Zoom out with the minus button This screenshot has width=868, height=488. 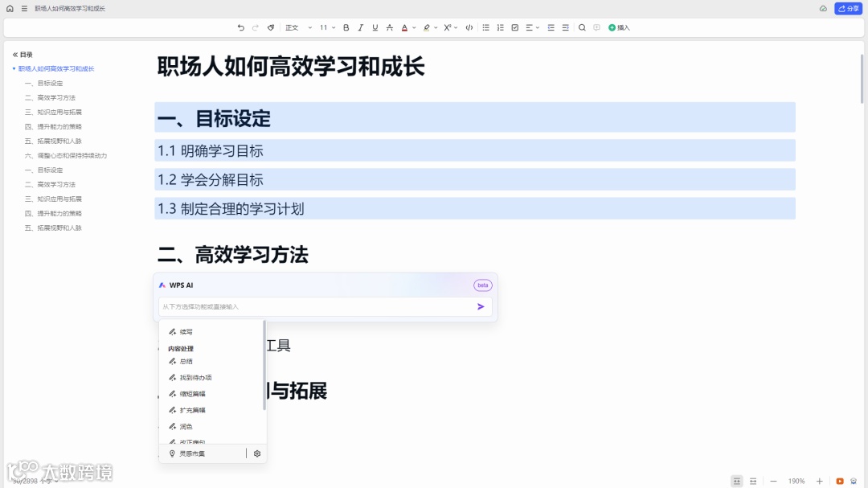click(x=773, y=481)
